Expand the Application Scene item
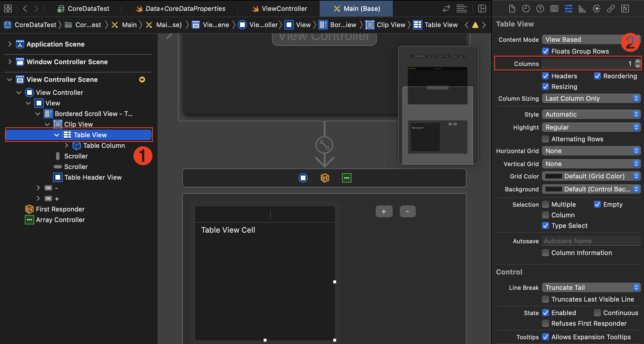Image resolution: width=644 pixels, height=344 pixels. 10,44
